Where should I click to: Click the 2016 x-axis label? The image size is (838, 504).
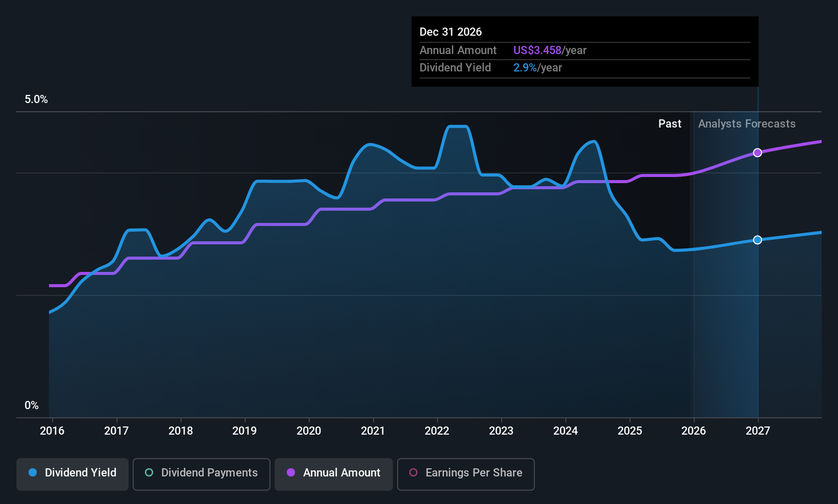pyautogui.click(x=52, y=431)
